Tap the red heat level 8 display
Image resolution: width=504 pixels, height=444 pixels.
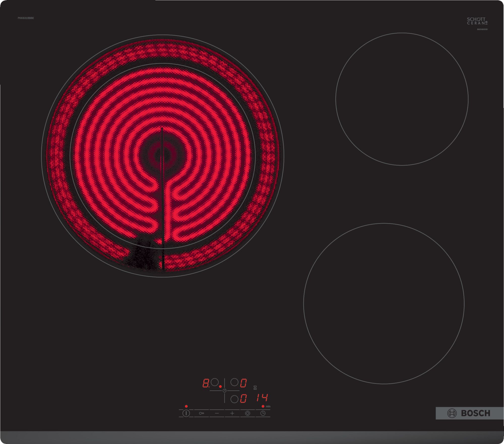tap(206, 383)
